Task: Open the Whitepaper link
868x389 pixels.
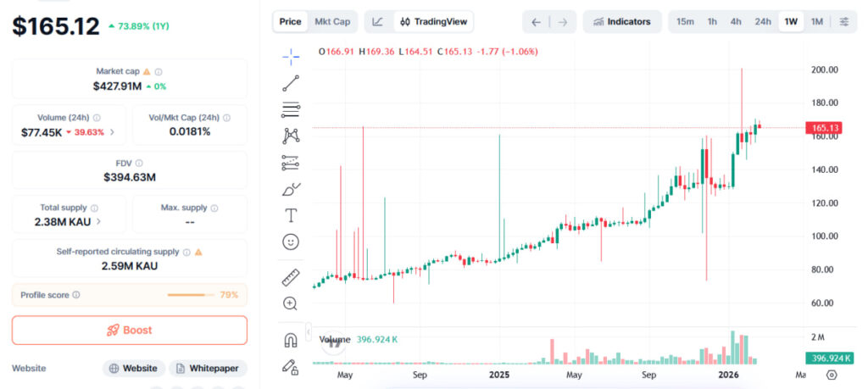Action: pyautogui.click(x=208, y=368)
